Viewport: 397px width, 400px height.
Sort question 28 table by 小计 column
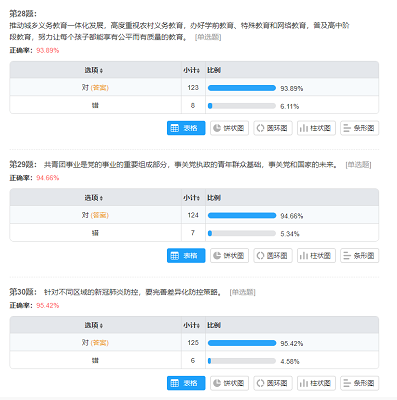coord(191,70)
